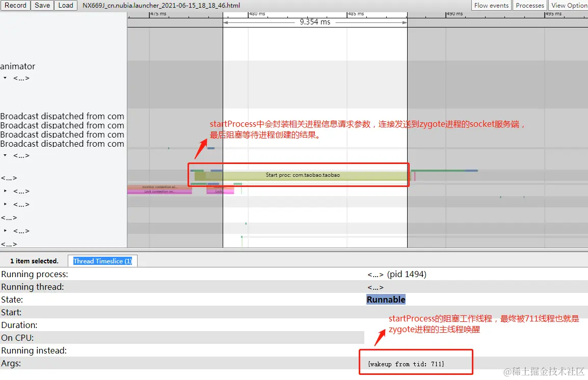Click the wakeup from tid: 711 args text
This screenshot has width=588, height=380.
406,364
